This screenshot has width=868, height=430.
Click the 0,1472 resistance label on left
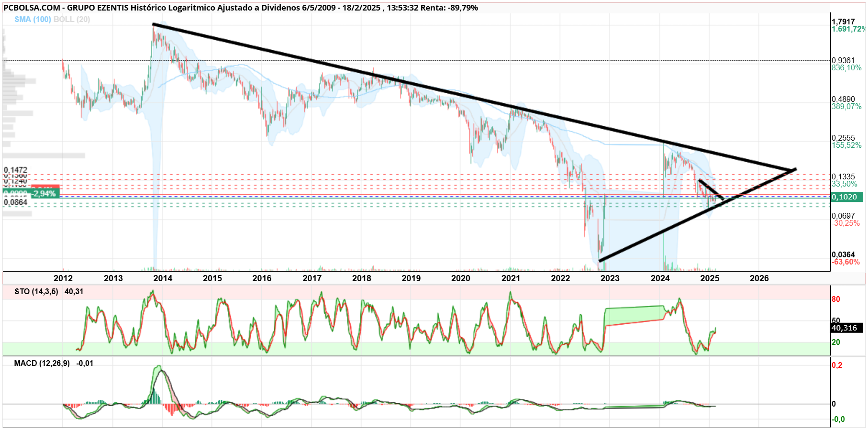tap(16, 170)
